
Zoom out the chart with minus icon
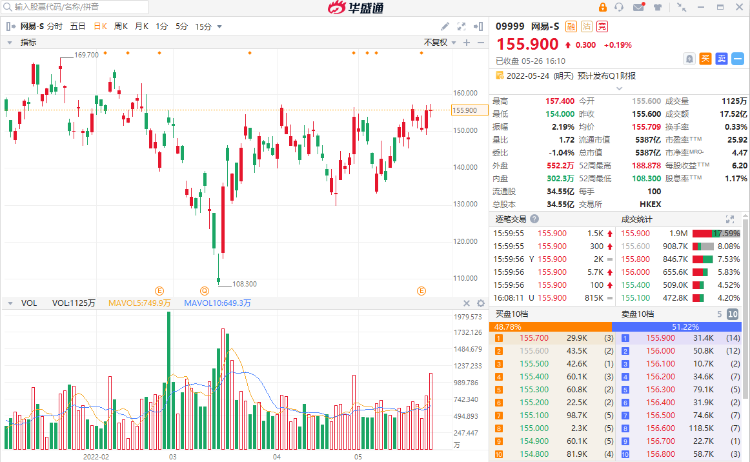[481, 43]
